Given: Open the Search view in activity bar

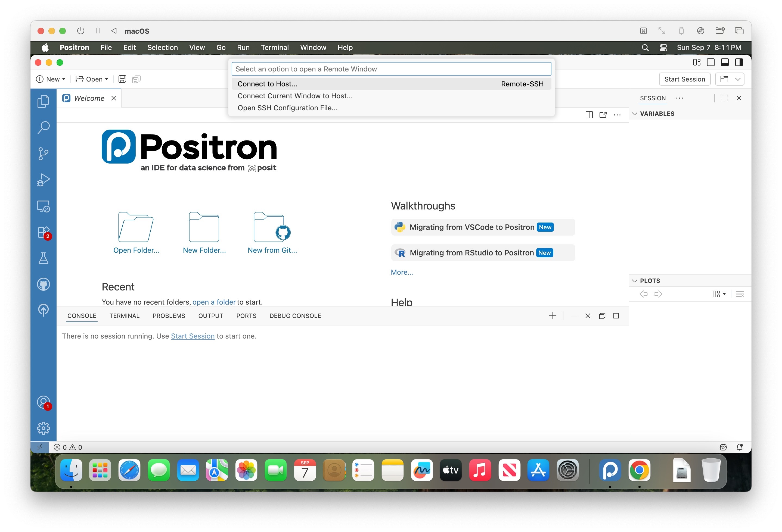Looking at the screenshot, I should pyautogui.click(x=43, y=127).
